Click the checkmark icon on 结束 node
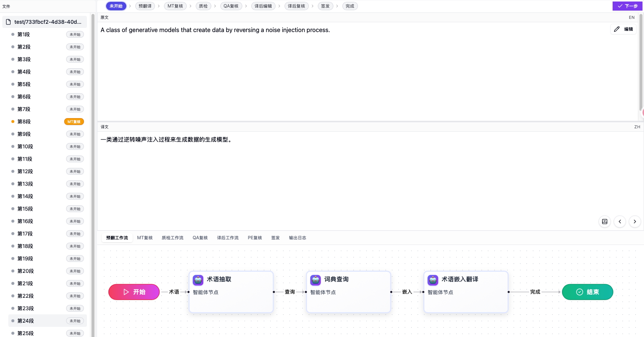This screenshot has height=337, width=644. pyautogui.click(x=579, y=292)
